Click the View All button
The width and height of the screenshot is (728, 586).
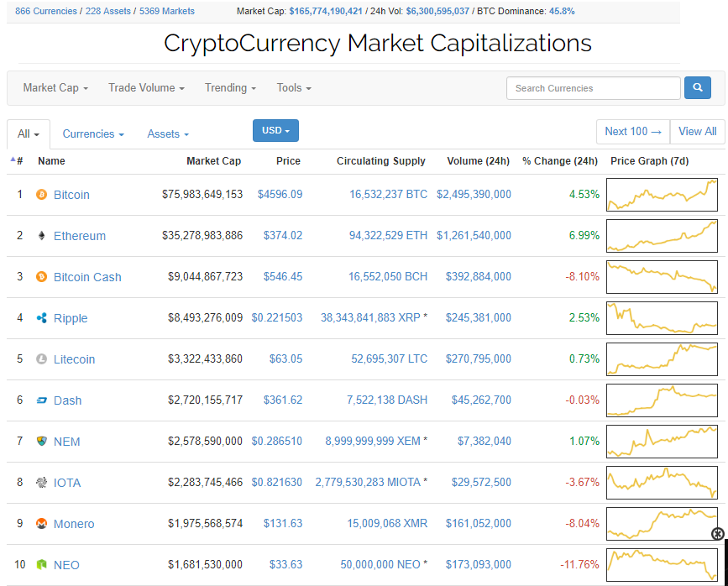[698, 132]
